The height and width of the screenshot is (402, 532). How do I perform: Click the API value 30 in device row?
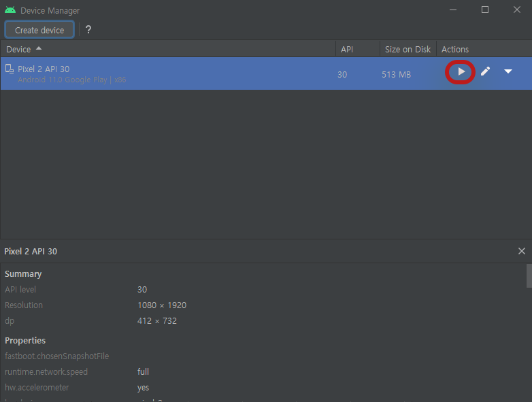[x=342, y=75]
